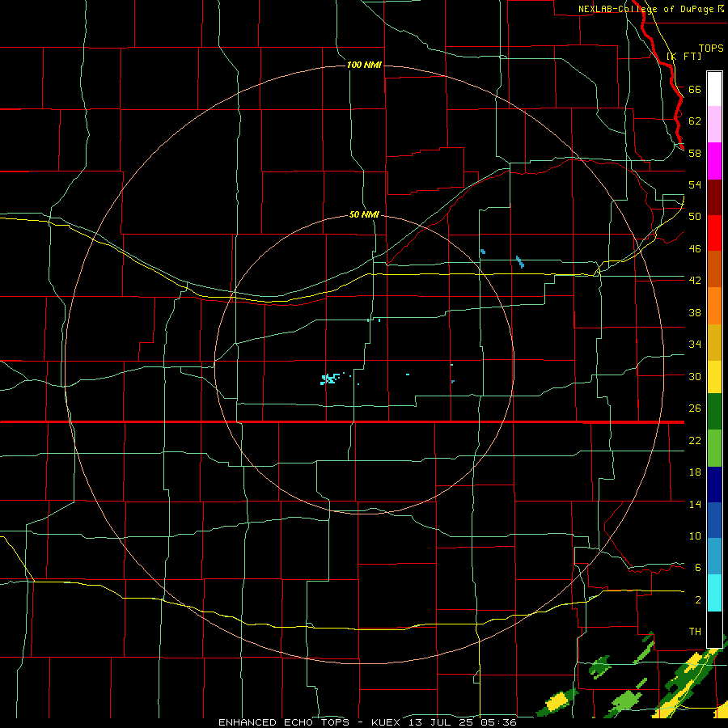Click the cyan echo cluster near radar center
The width and height of the screenshot is (728, 728).
tap(329, 379)
